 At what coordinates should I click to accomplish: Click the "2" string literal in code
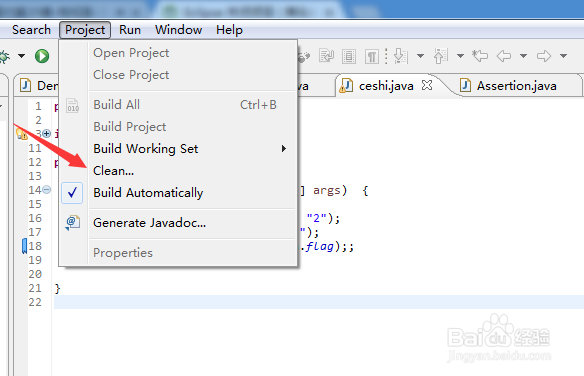point(317,218)
